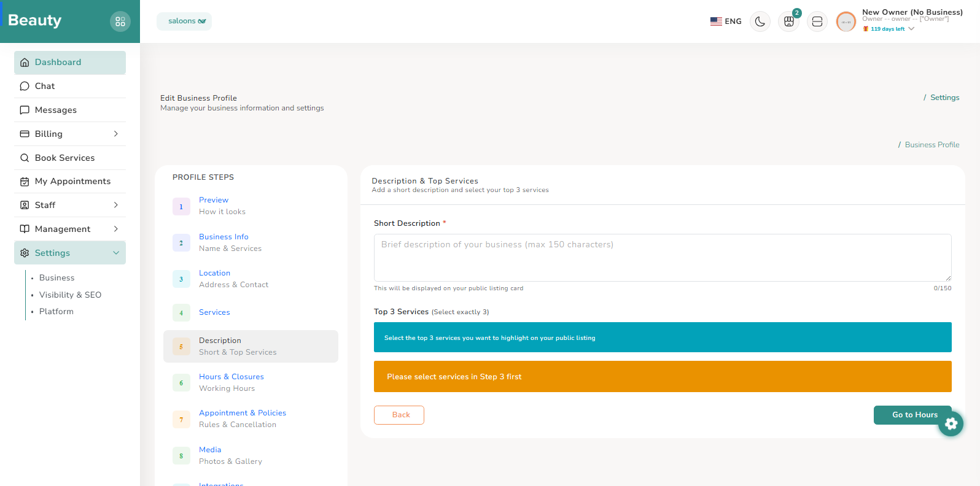Click into the Short Description textarea
The height and width of the screenshot is (486, 980).
coord(663,258)
